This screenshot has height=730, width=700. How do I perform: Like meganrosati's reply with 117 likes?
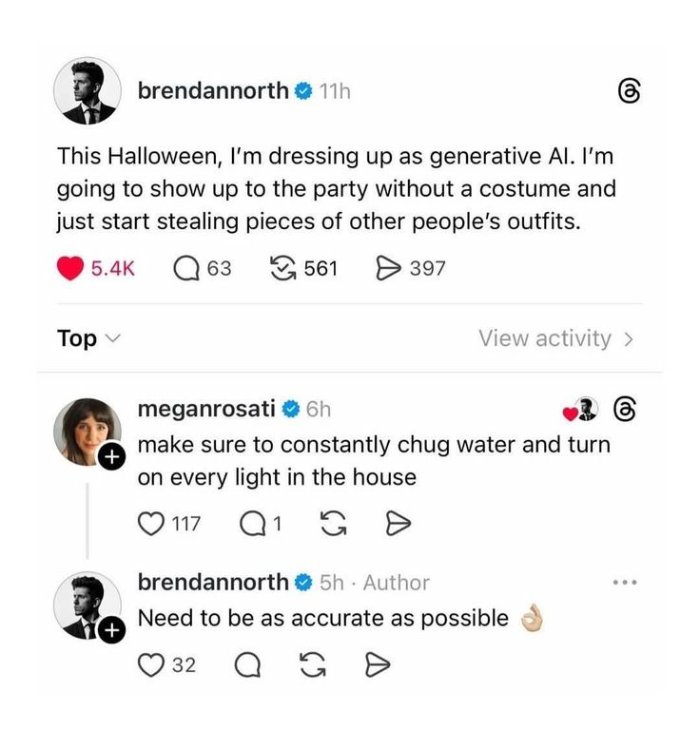(151, 523)
